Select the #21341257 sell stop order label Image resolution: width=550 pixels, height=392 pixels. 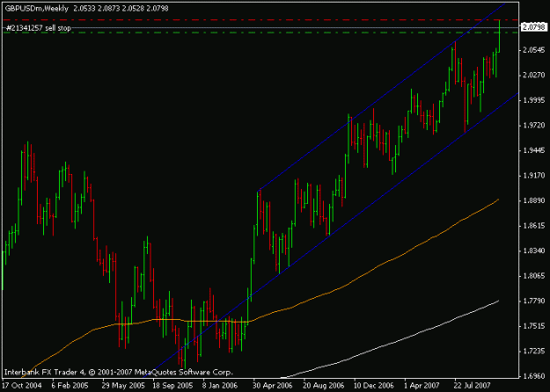38,28
